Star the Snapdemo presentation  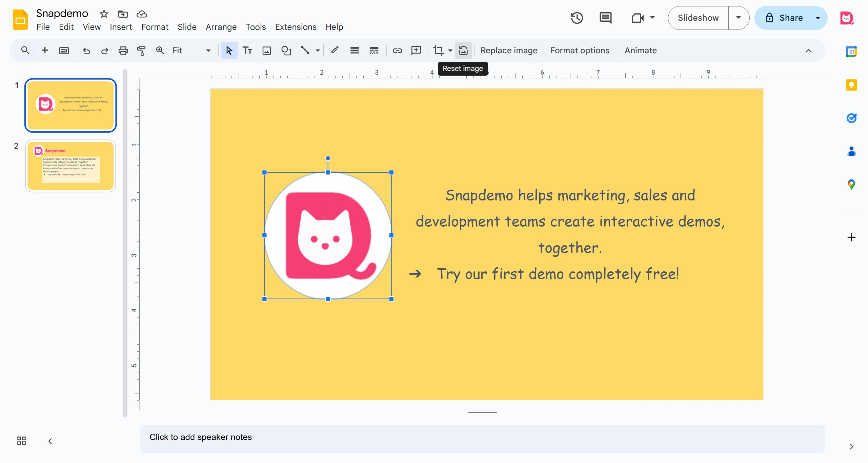tap(104, 14)
